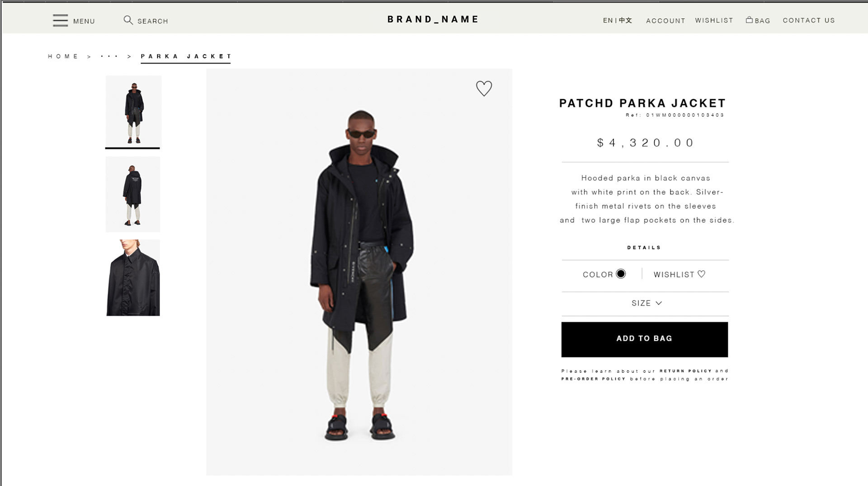
Task: Click the heart icon beside WISHLIST label
Action: point(701,274)
